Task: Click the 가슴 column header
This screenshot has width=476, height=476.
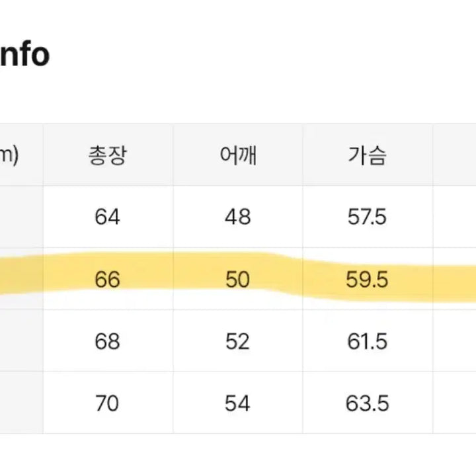Action: click(367, 155)
